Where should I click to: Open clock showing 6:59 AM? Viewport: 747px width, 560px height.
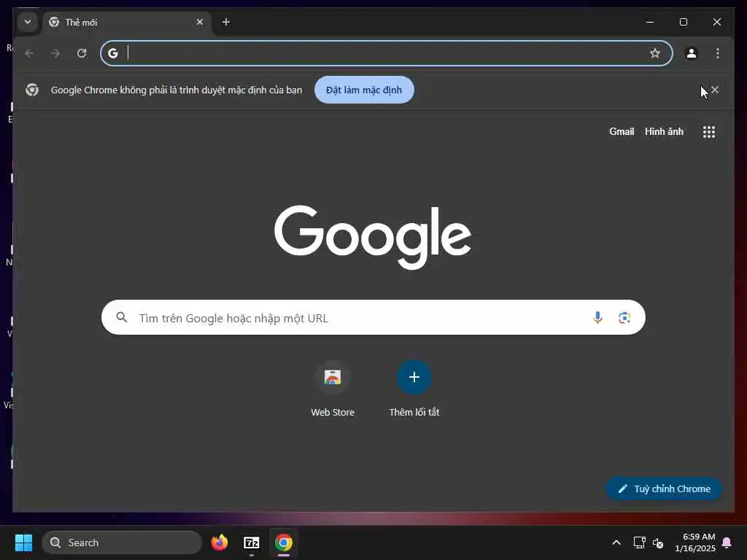click(695, 542)
